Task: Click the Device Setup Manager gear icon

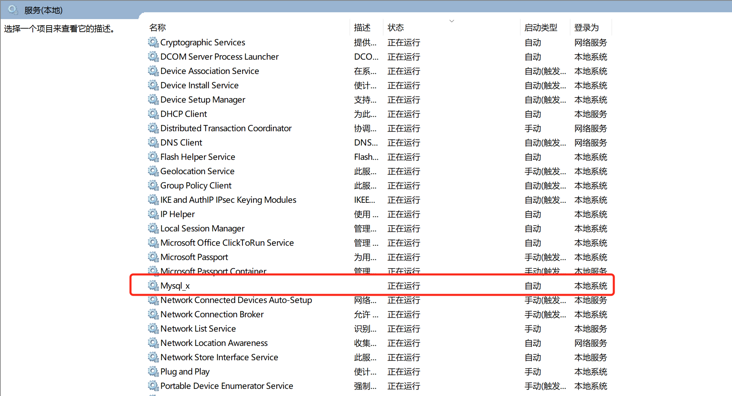Action: (153, 99)
